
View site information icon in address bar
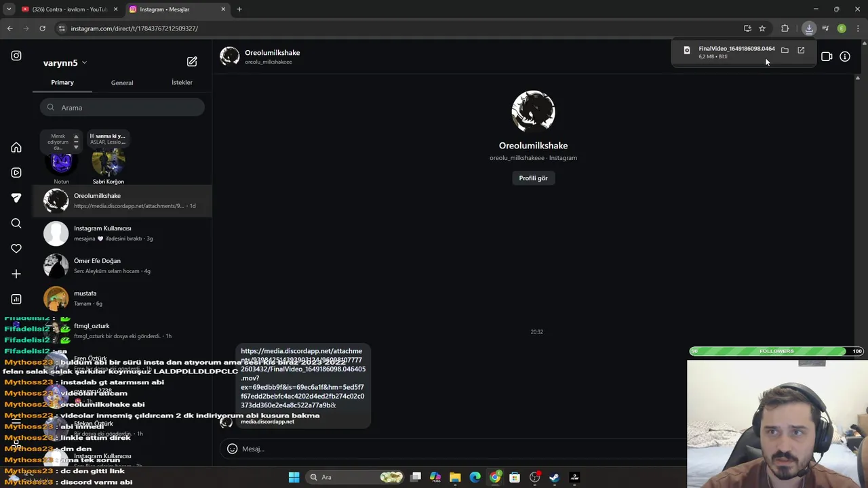(62, 28)
